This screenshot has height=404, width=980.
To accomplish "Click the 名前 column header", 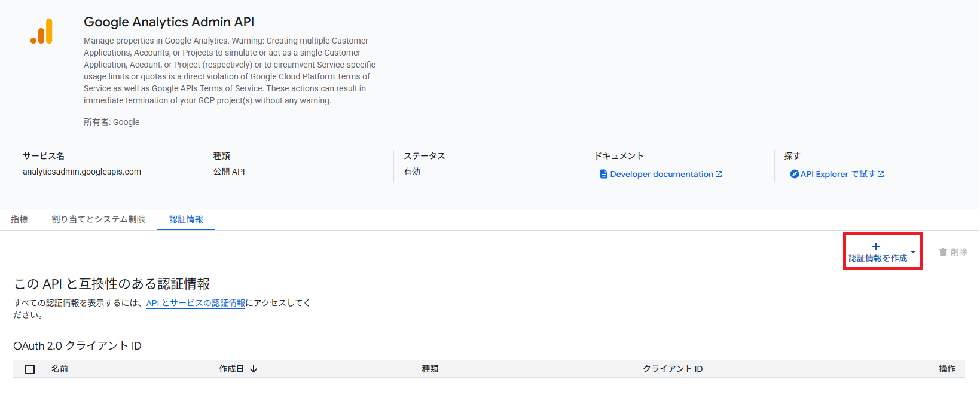I will [x=60, y=369].
